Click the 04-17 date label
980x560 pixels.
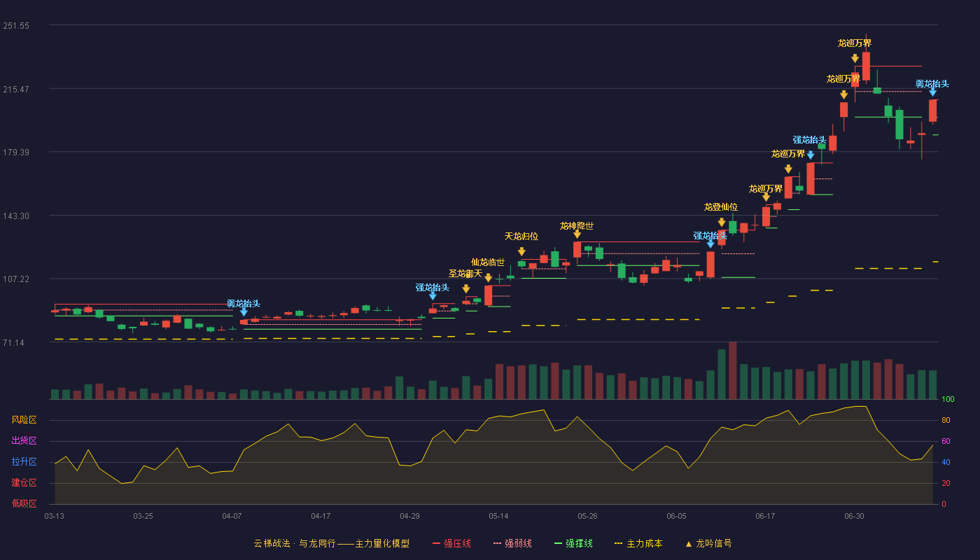click(x=321, y=516)
